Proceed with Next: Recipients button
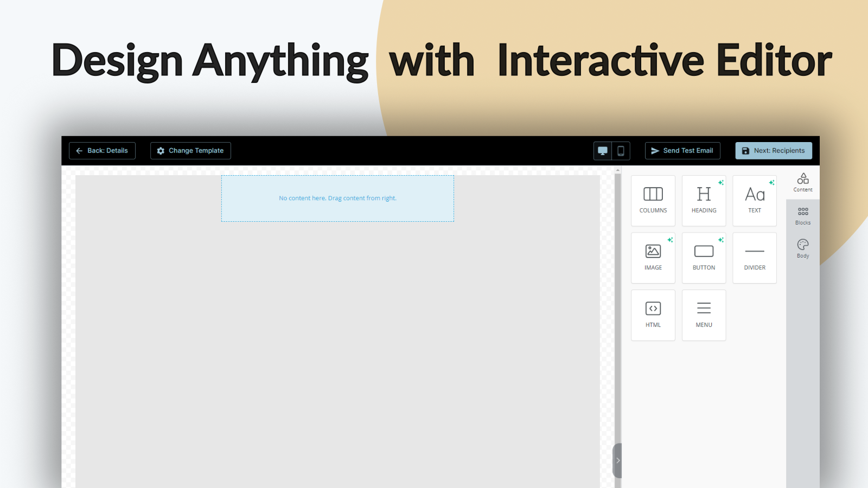 coord(774,151)
